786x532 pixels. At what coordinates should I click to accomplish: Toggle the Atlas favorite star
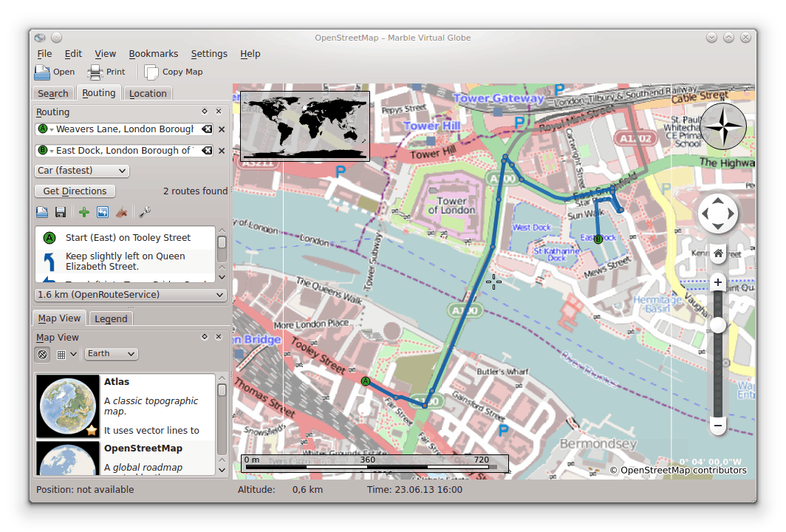92,430
